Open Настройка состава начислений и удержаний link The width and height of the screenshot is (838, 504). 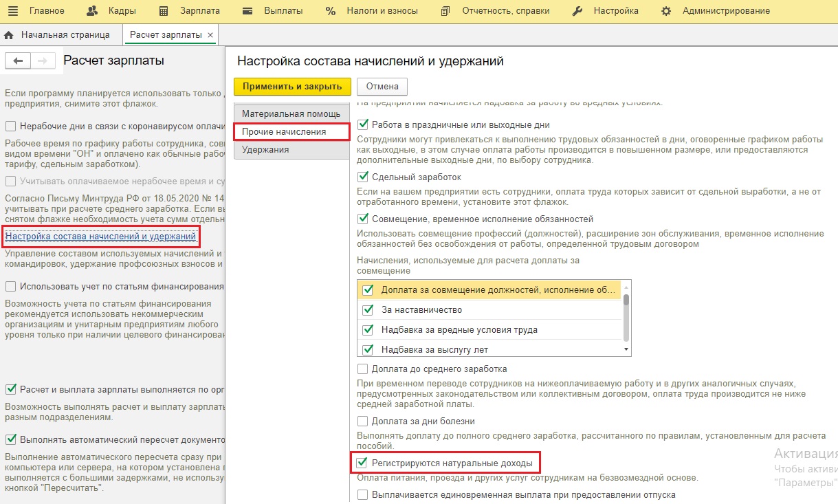pyautogui.click(x=100, y=237)
